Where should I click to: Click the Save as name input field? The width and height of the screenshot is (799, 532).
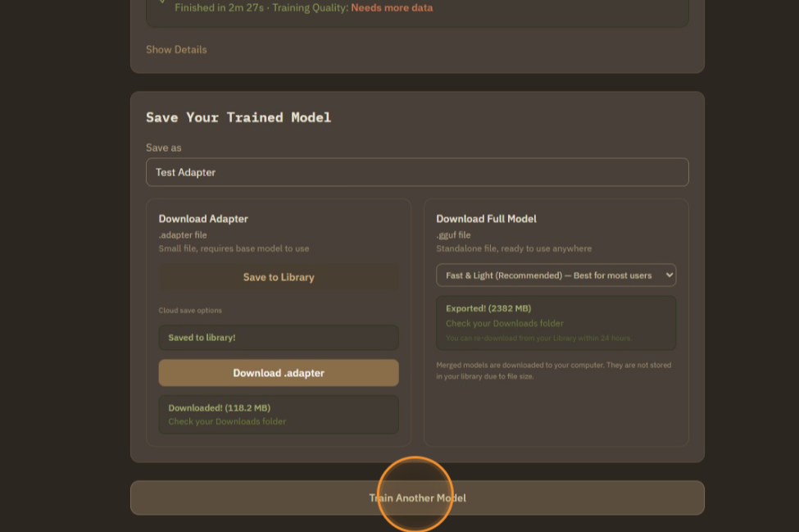[x=417, y=172]
